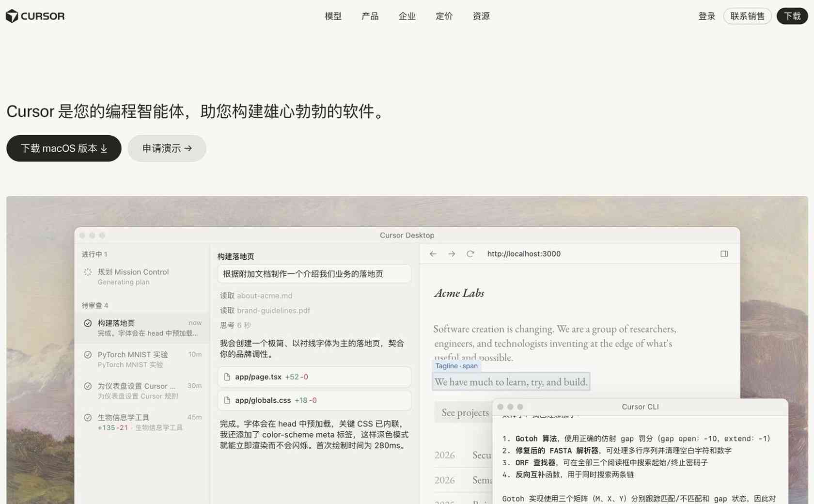Open the app/globals.css file change card
The image size is (814, 504).
[x=314, y=400]
